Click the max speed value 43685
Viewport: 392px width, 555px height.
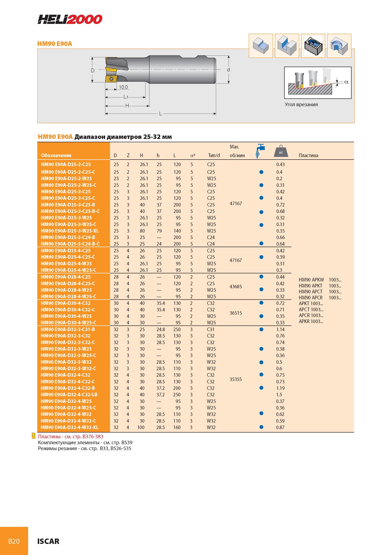pos(236,287)
